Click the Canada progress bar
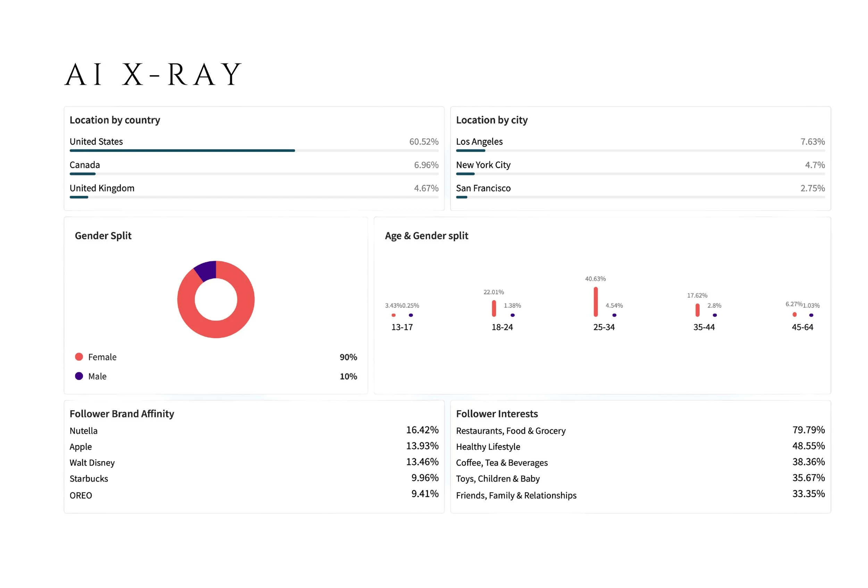 tap(83, 174)
